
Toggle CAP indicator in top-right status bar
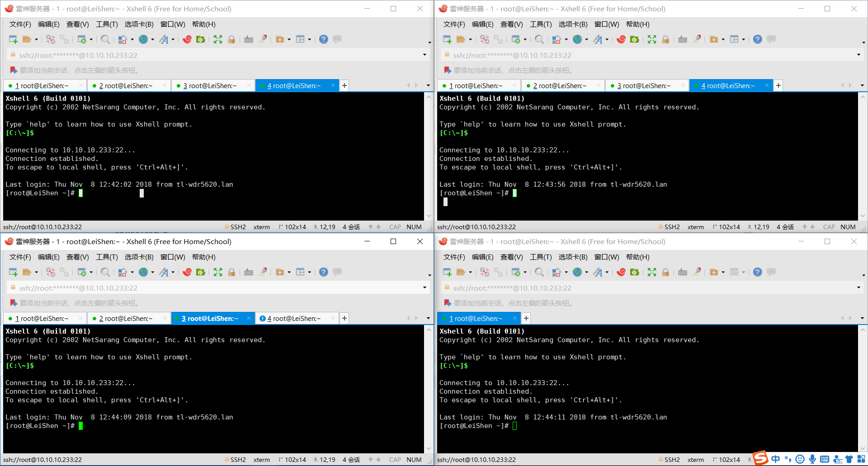(829, 227)
